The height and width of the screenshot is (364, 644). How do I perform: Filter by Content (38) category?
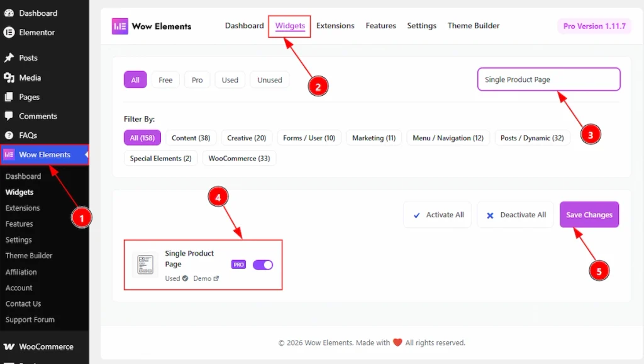pyautogui.click(x=191, y=138)
